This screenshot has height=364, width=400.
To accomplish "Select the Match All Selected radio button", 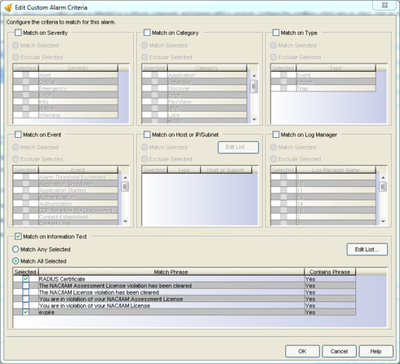I will pos(15,261).
